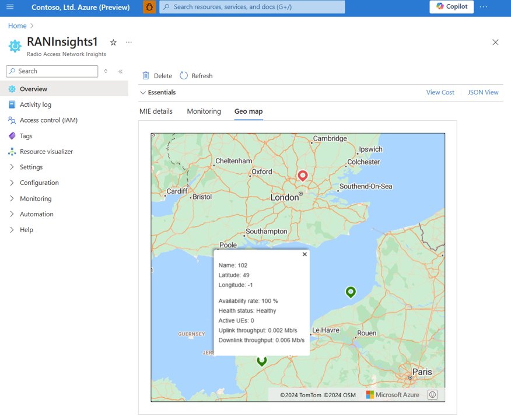The width and height of the screenshot is (511, 420).
Task: Favorite RANInsights1 with the star icon
Action: point(113,43)
